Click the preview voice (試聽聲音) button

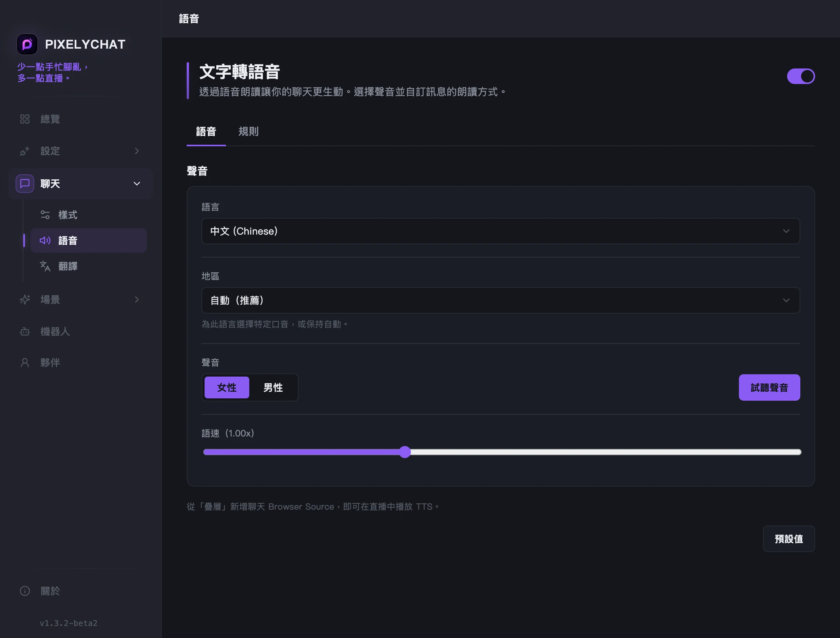tap(769, 387)
